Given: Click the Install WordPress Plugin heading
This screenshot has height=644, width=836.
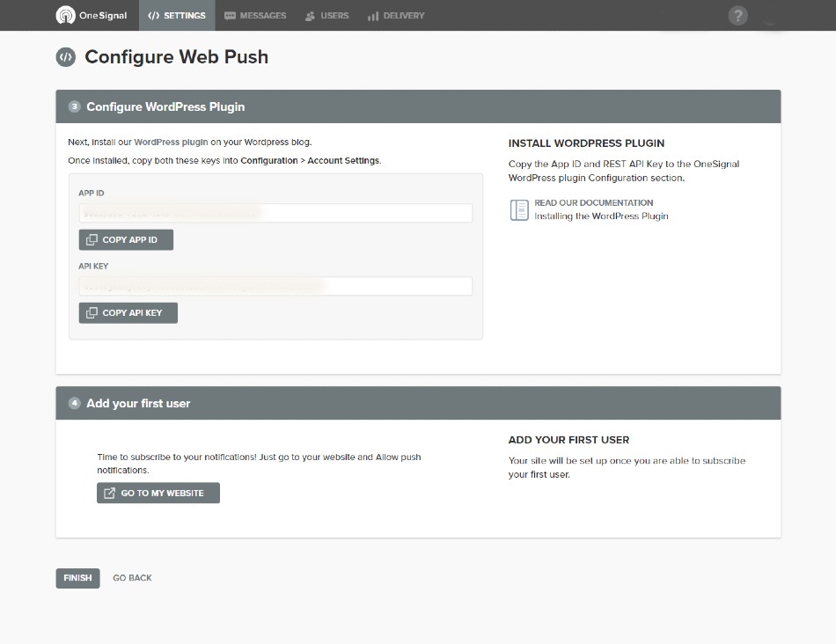Looking at the screenshot, I should point(586,143).
